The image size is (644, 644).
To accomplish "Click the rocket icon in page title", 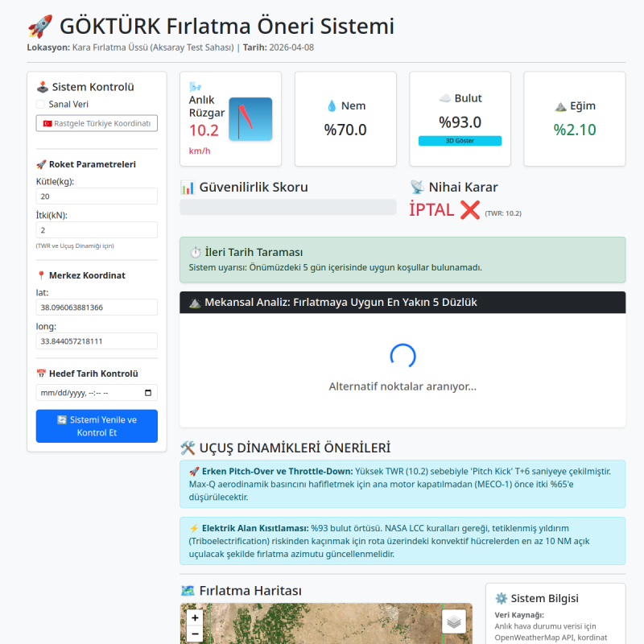I will (39, 27).
